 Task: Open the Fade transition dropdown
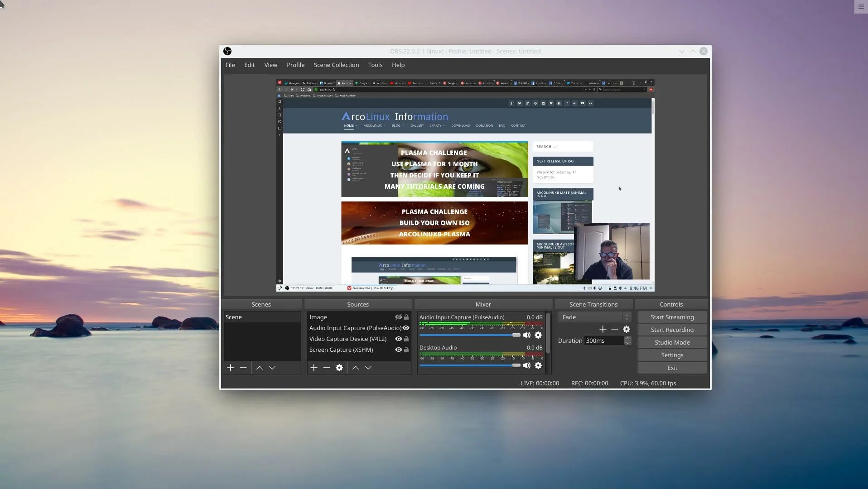click(594, 317)
